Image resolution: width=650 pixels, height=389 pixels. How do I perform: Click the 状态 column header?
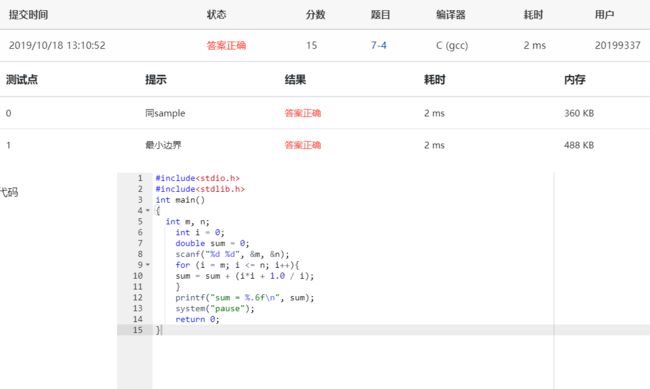coord(216,15)
